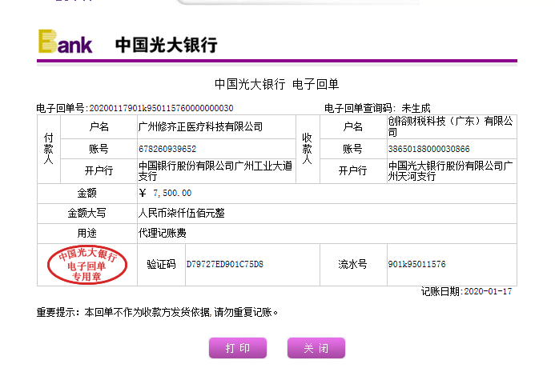Select the purpose value 代理记账费

point(162,233)
